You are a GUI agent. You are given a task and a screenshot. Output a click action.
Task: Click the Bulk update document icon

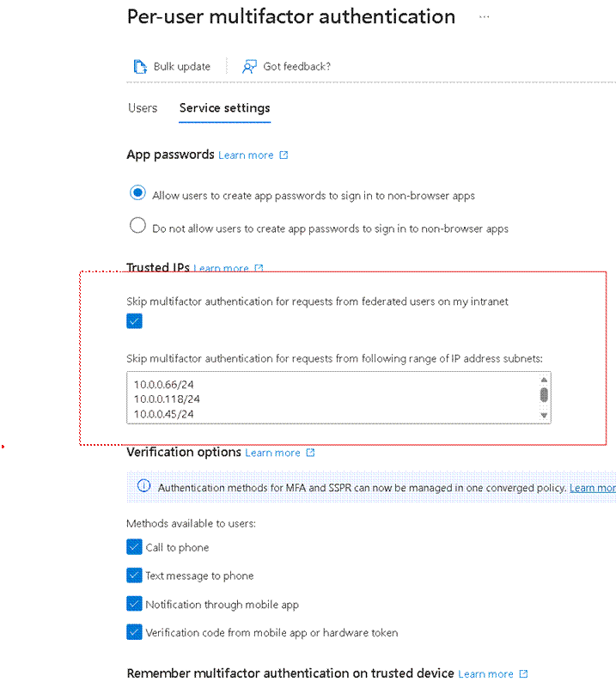pyautogui.click(x=140, y=67)
